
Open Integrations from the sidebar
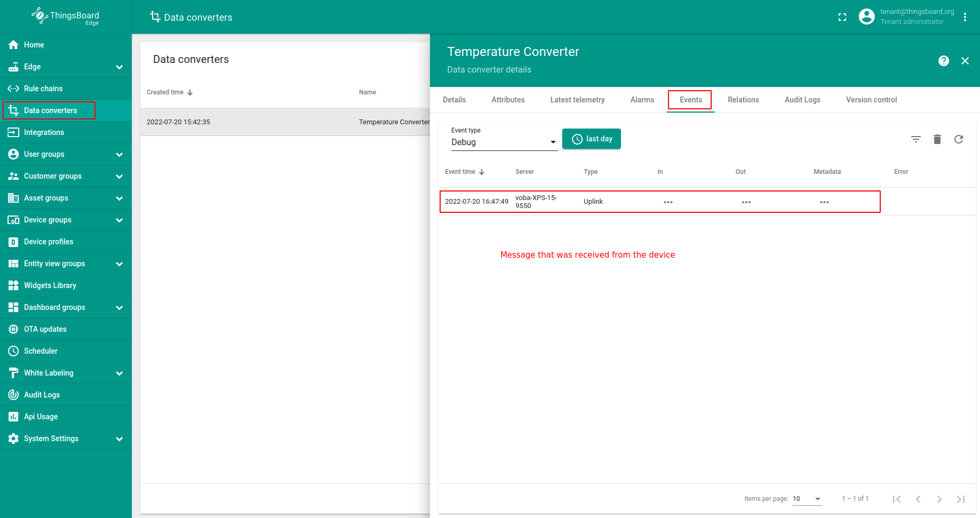click(x=66, y=132)
